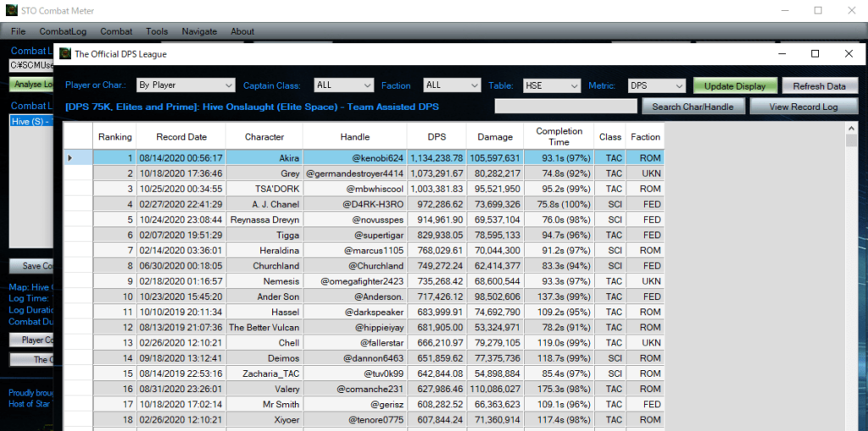Open the Tools menu
Screen dimensions: 868x431
[x=157, y=31]
